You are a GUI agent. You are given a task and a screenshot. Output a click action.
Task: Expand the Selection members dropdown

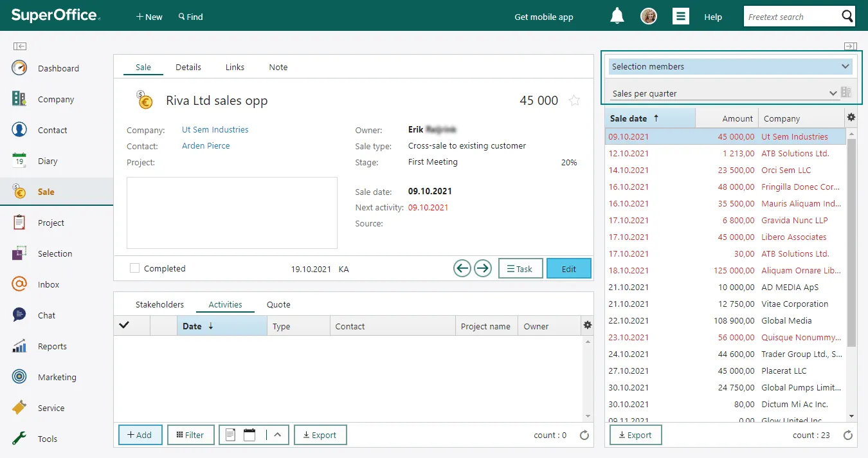point(845,66)
